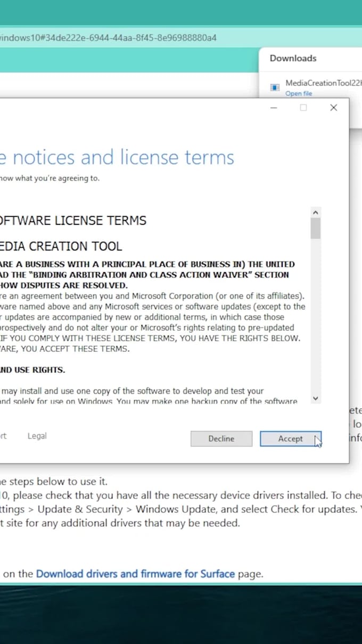
Task: Open file link under MediaCreationTool download
Action: [x=299, y=94]
